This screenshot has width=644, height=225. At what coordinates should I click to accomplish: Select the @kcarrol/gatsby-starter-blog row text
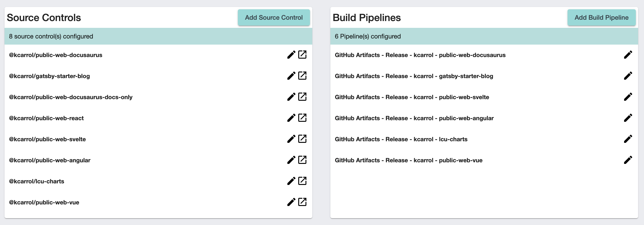coord(49,76)
